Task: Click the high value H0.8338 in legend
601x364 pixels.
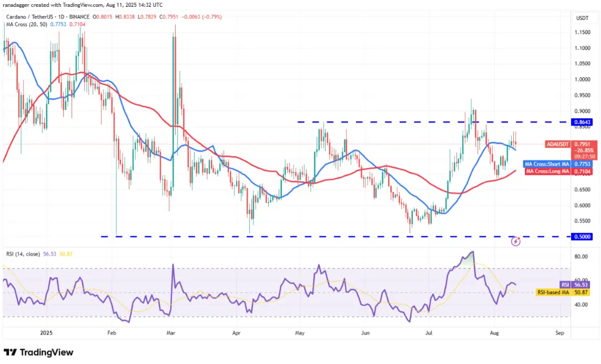Action: pyautogui.click(x=124, y=17)
